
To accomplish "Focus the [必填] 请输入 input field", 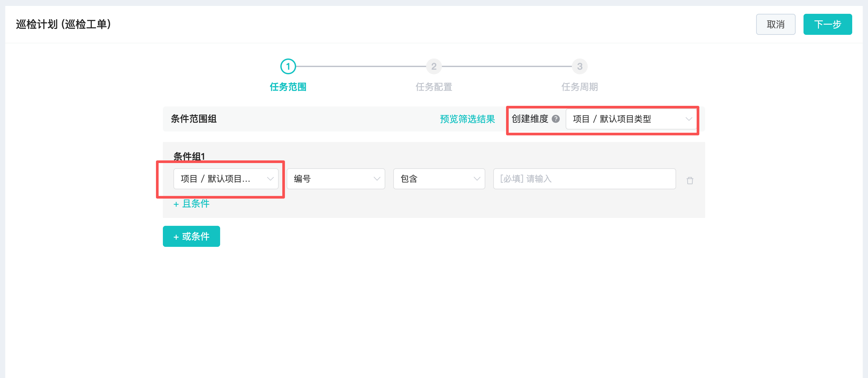I will 584,179.
